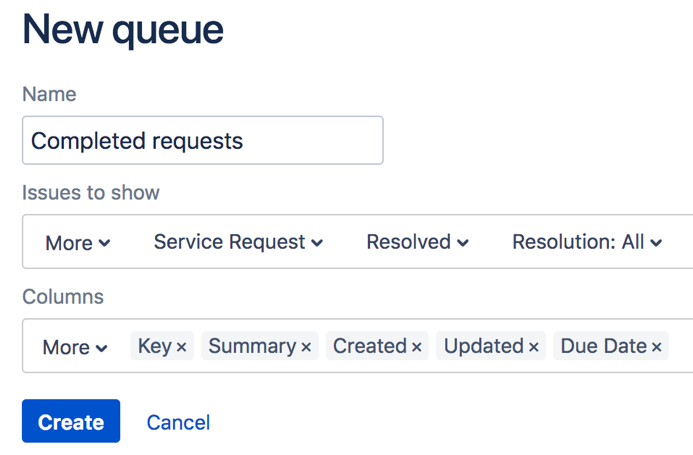Remove the Key column tag
This screenshot has height=455, width=693.
(x=182, y=347)
